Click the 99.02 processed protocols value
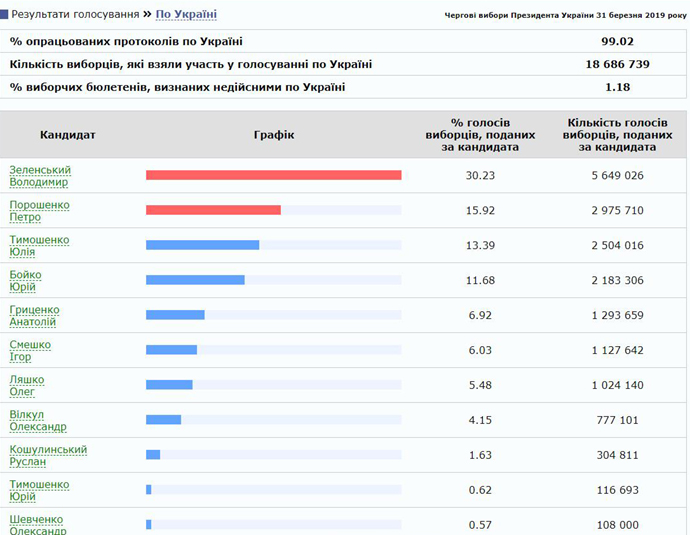This screenshot has height=535, width=690. (x=619, y=41)
